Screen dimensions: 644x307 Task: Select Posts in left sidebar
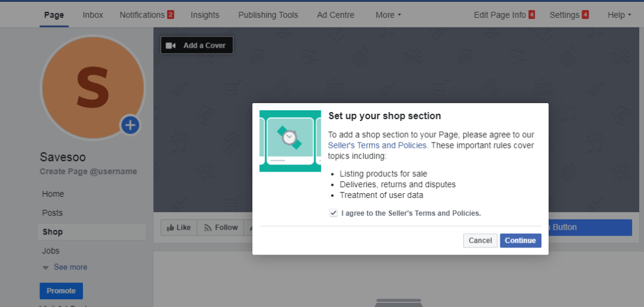click(x=52, y=213)
